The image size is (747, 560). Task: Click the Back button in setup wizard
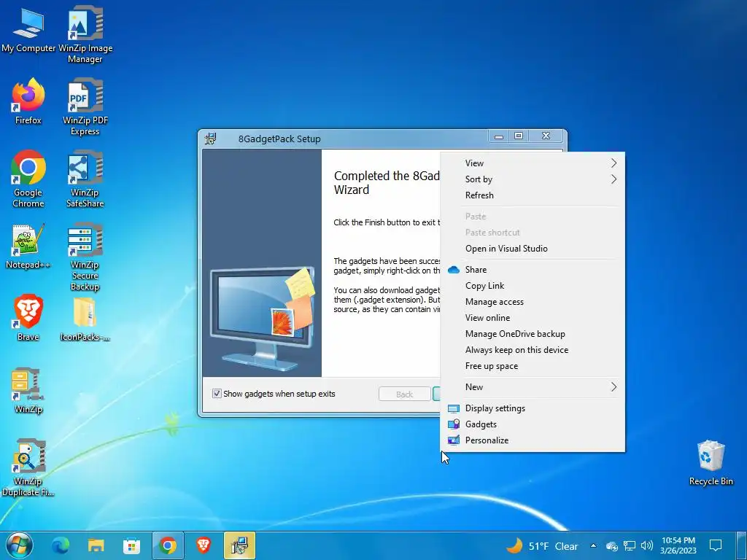tap(404, 394)
